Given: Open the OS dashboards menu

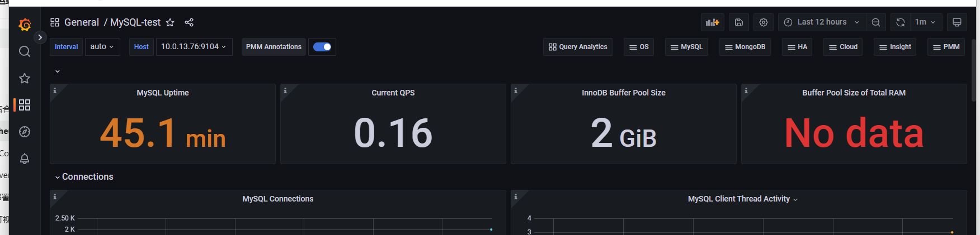Looking at the screenshot, I should pos(639,47).
